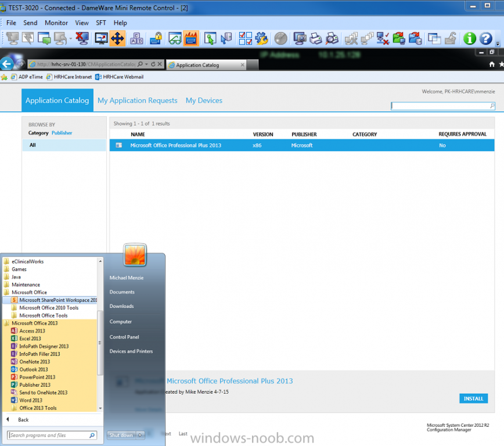Click the checkbox grid toolbar icon
The width and height of the screenshot is (504, 446).
coord(245,38)
